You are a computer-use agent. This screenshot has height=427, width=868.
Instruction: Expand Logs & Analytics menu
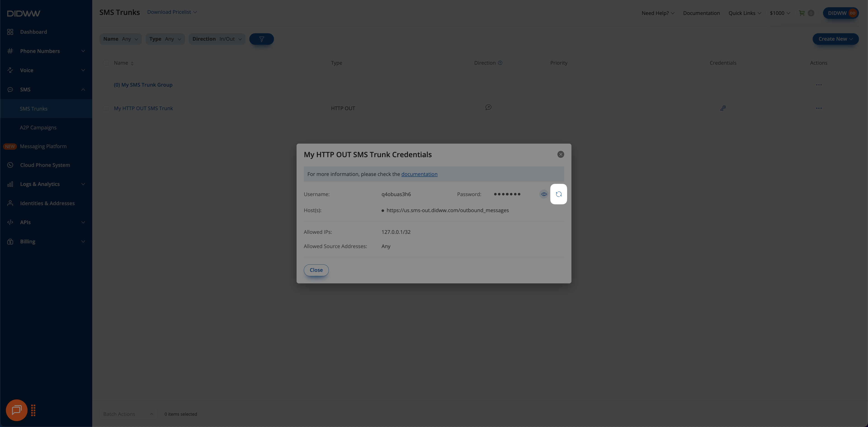coord(46,184)
